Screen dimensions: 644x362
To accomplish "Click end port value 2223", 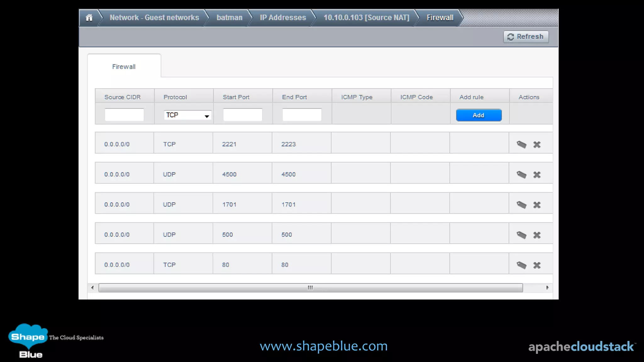I will [288, 144].
